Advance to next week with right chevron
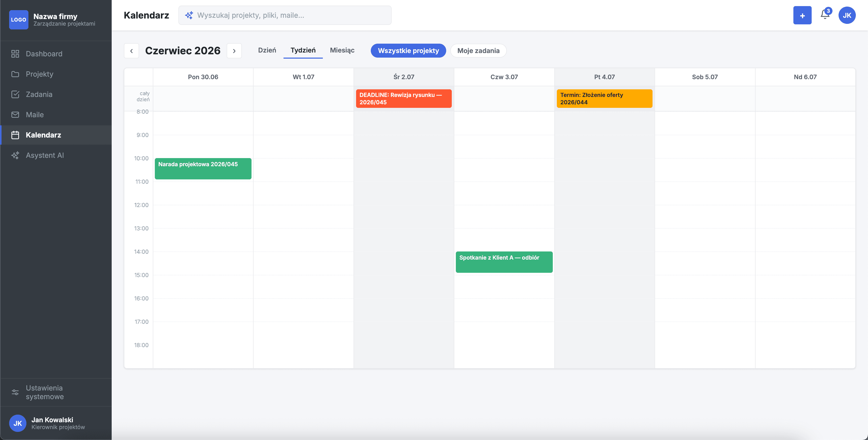Viewport: 868px width, 440px height. click(234, 51)
